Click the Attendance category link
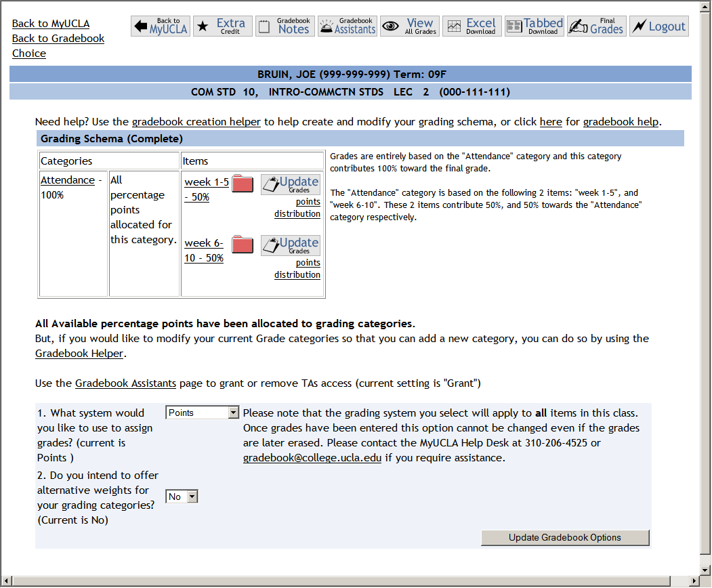This screenshot has height=588, width=712. pyautogui.click(x=67, y=180)
